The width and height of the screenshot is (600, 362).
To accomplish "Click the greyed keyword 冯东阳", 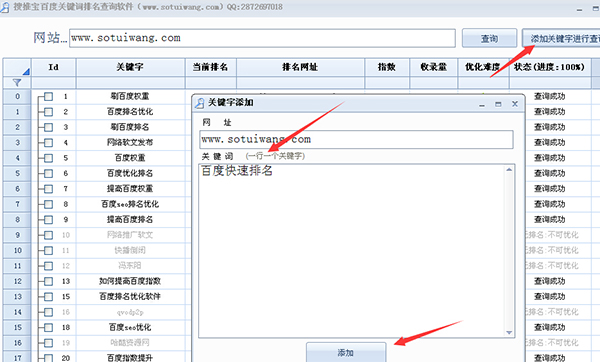I will [130, 266].
